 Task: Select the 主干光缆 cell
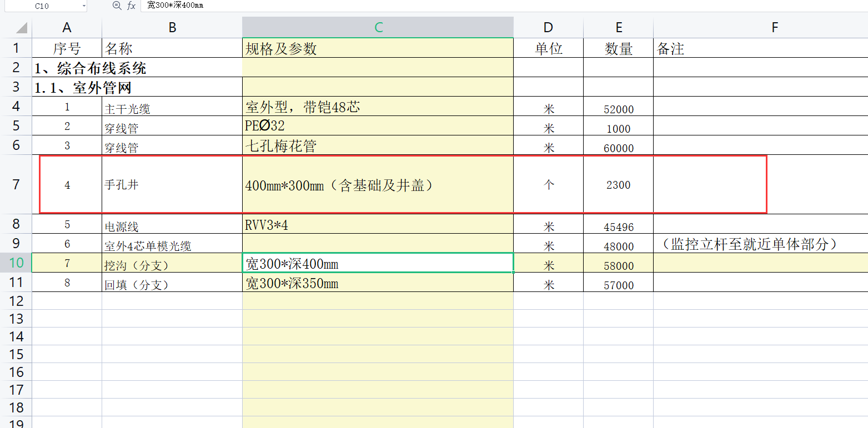click(x=172, y=107)
